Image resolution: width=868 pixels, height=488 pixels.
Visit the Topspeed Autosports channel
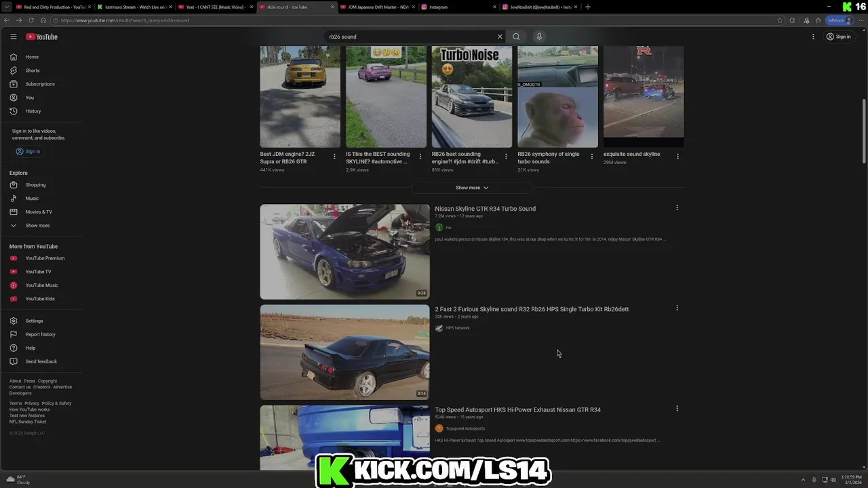pyautogui.click(x=465, y=428)
